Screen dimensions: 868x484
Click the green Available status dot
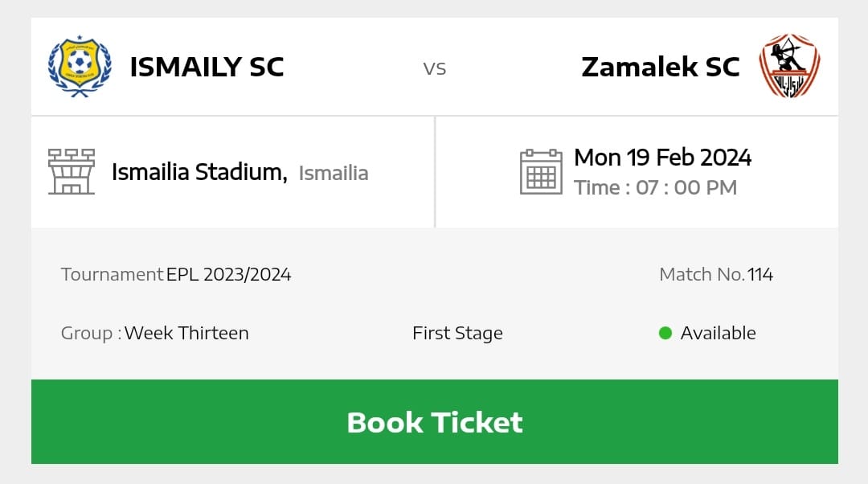[665, 333]
